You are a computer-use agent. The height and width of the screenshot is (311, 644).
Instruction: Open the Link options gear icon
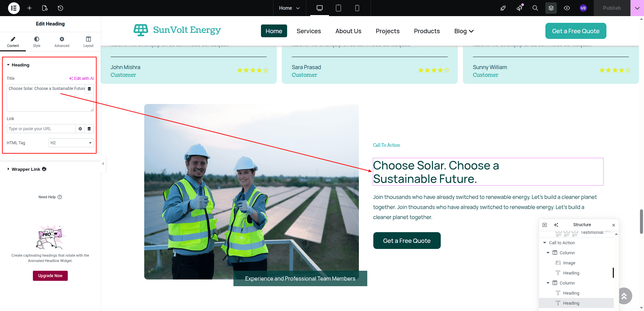(80, 129)
